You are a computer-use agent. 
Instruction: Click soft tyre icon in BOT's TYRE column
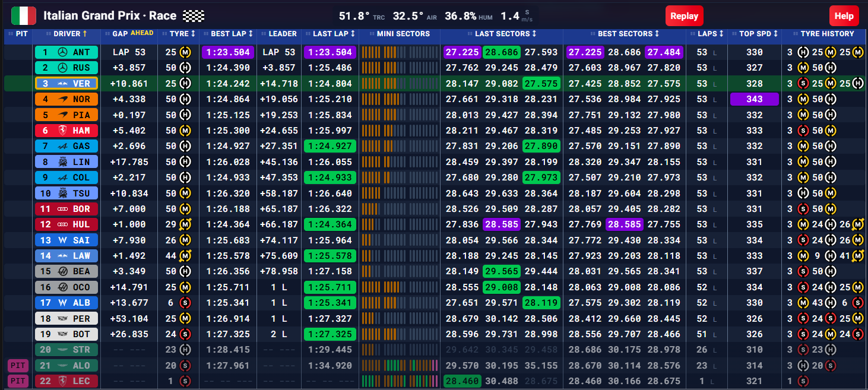[x=186, y=334]
